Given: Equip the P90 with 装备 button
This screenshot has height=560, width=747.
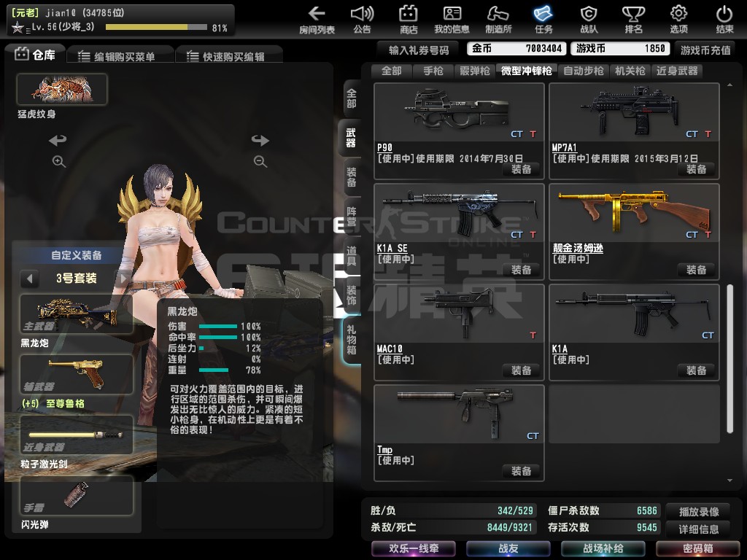Looking at the screenshot, I should click(x=521, y=169).
